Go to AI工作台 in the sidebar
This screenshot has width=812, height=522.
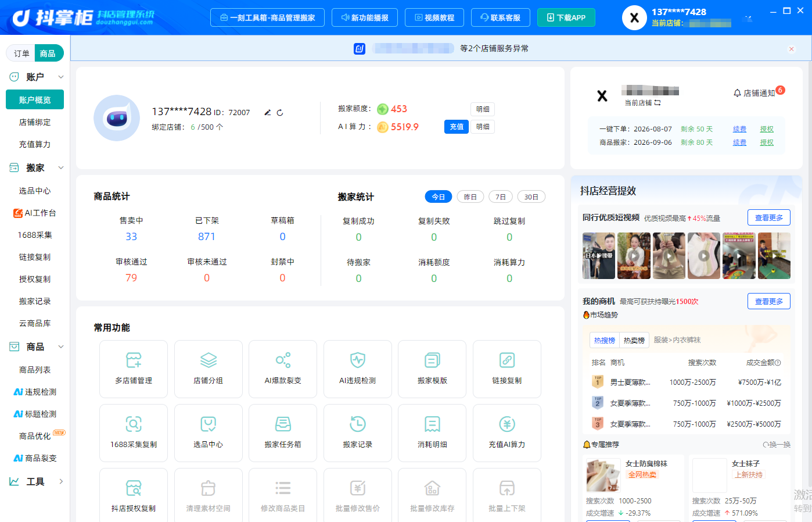35,213
